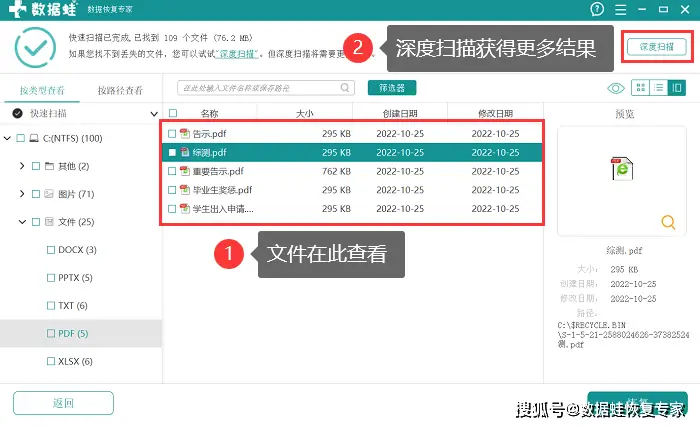Check the C:(NTFS) drive checkbox
This screenshot has height=427, width=700.
point(21,138)
